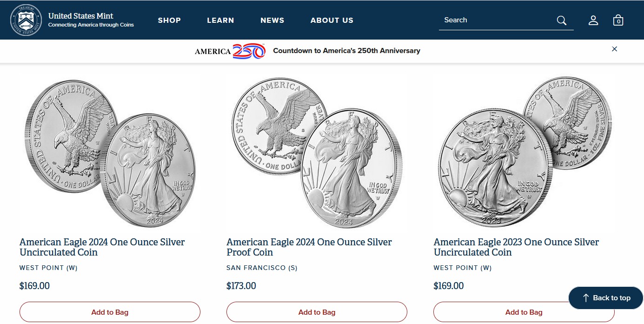
Task: Open the account profile icon
Action: (593, 20)
